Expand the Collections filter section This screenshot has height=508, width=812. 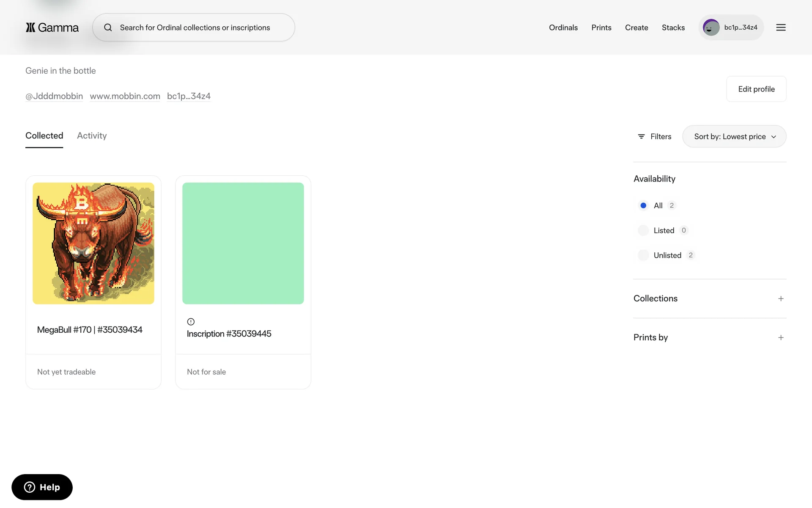pos(781,298)
